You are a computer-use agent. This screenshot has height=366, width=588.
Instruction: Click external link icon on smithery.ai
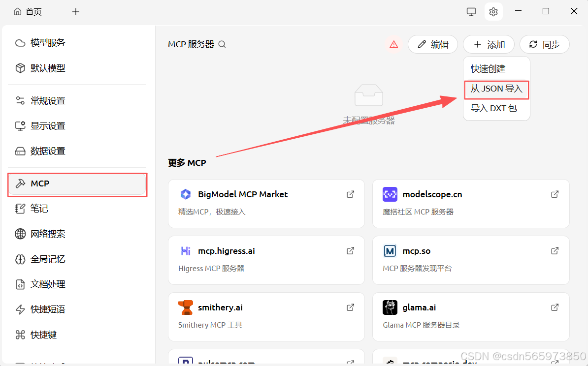(350, 307)
